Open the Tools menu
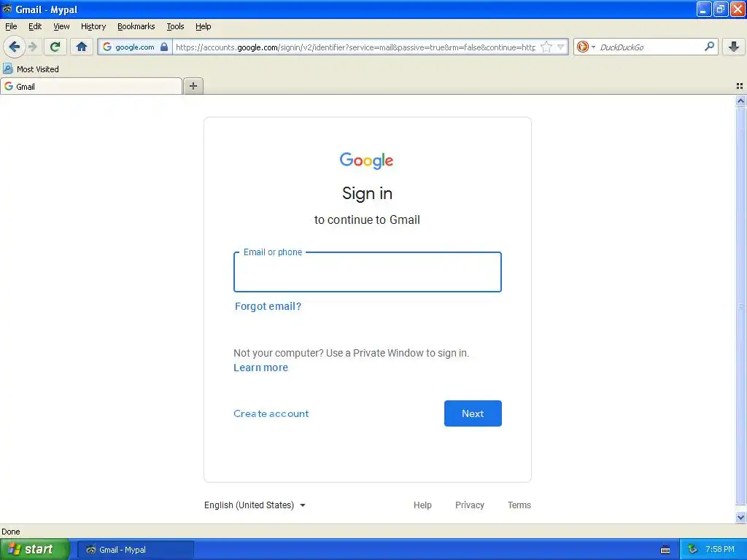 (175, 26)
